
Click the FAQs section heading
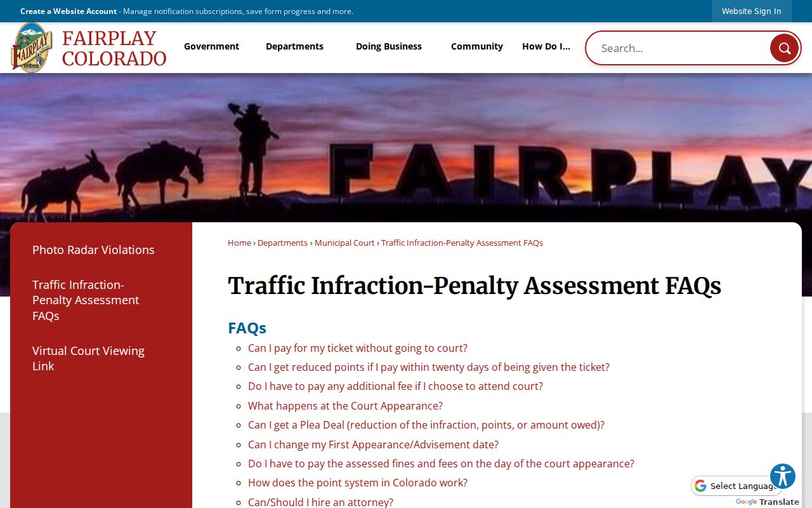(247, 328)
